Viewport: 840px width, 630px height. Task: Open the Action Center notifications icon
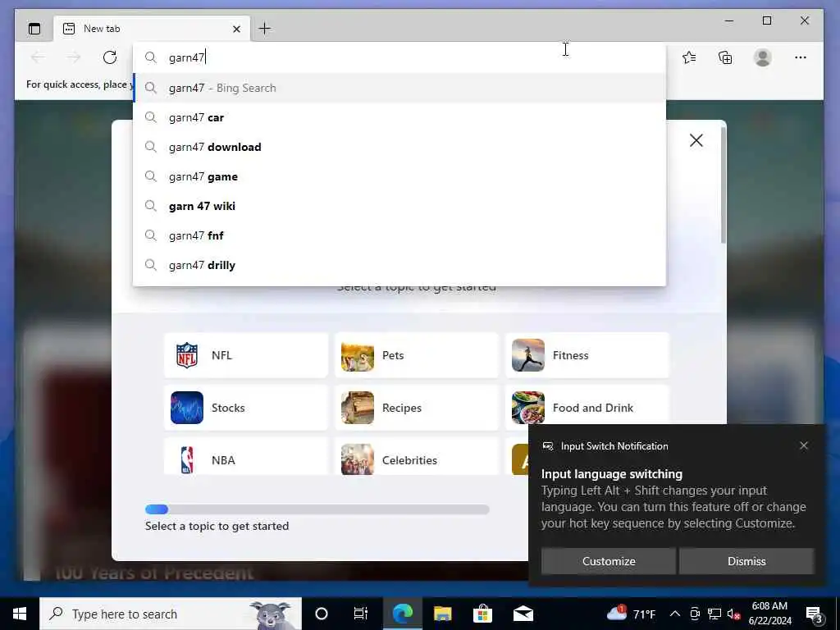[815, 615]
